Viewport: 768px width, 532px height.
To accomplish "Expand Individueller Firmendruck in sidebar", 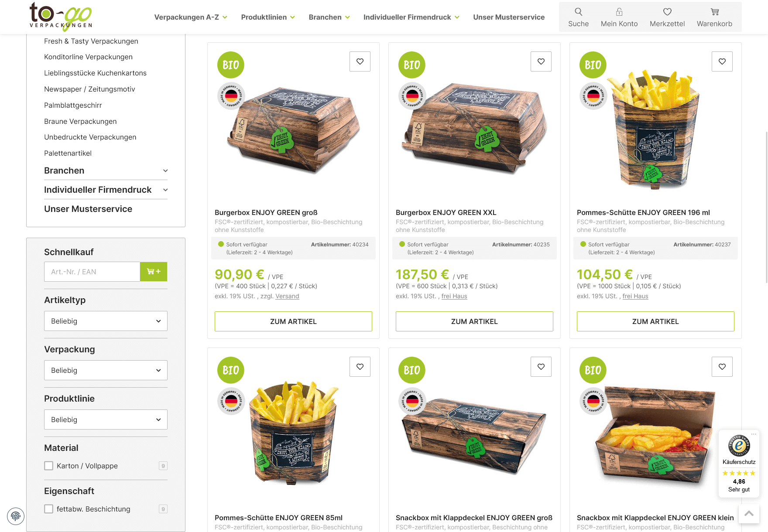I will pyautogui.click(x=106, y=190).
